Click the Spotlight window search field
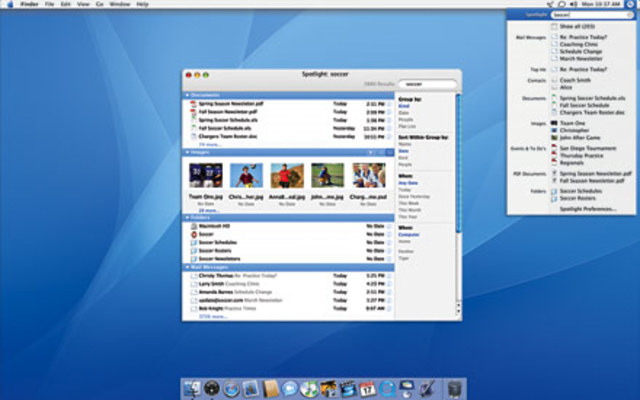This screenshot has height=400, width=640. pyautogui.click(x=428, y=84)
